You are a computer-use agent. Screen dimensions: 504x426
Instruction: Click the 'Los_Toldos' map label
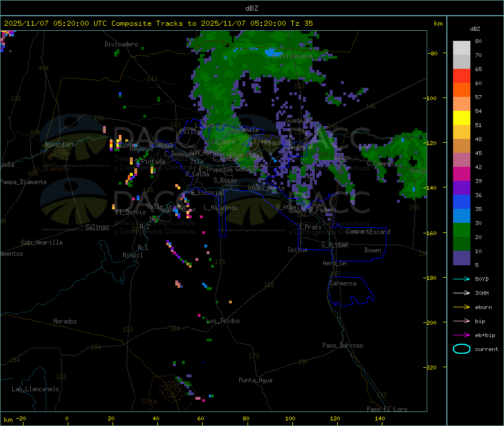[x=223, y=321]
